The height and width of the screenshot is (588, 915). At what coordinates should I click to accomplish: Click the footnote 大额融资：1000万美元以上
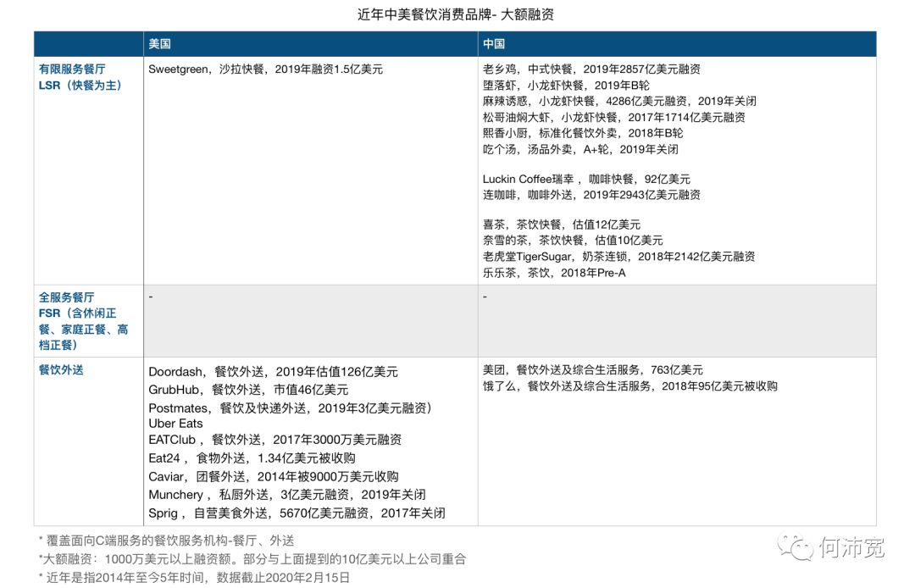pos(252,559)
